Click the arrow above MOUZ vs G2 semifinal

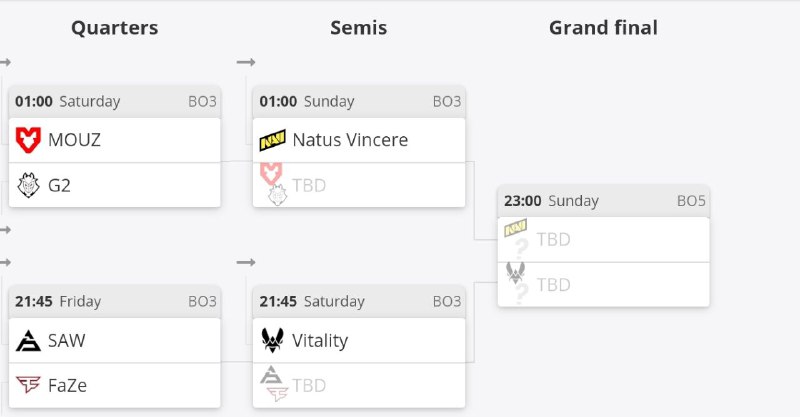pos(246,63)
